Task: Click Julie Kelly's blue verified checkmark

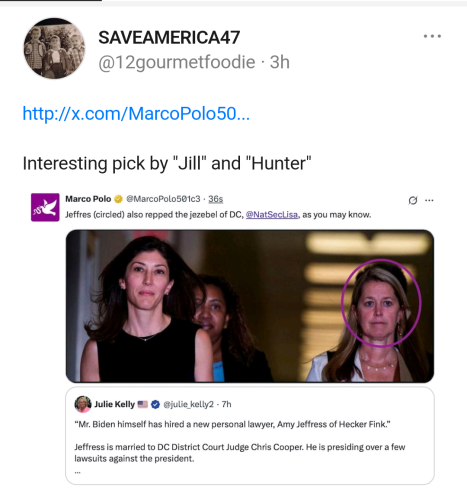Action: 155,404
